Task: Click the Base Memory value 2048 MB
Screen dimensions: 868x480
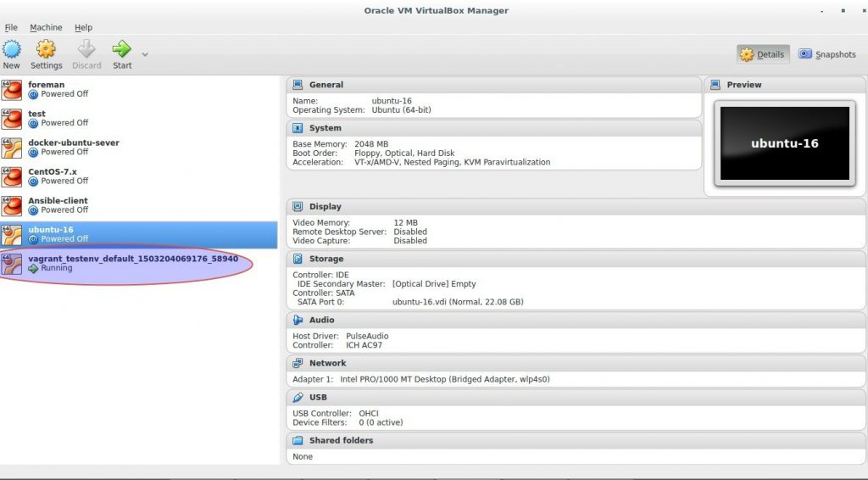Action: pos(371,144)
